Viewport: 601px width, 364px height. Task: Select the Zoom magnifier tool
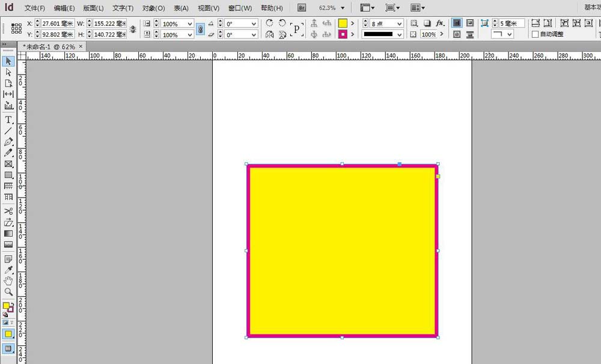8,292
